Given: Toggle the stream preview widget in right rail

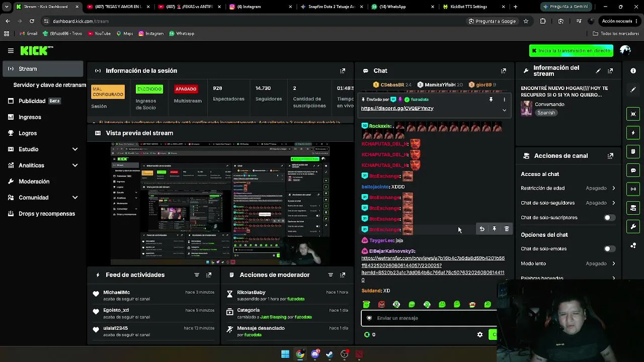Looking at the screenshot, I should [633, 114].
